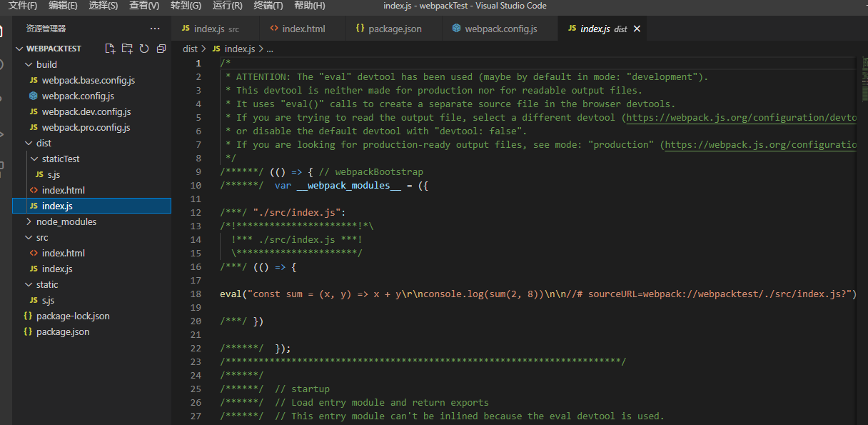
Task: Click the "./src/index.js": text on line 12
Action: (299, 212)
